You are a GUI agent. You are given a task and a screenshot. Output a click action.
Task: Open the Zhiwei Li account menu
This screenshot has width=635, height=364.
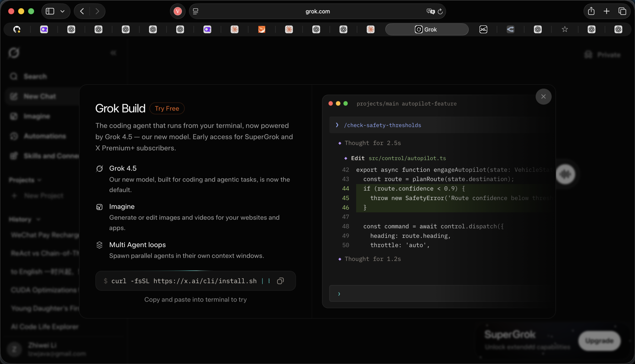coord(46,349)
